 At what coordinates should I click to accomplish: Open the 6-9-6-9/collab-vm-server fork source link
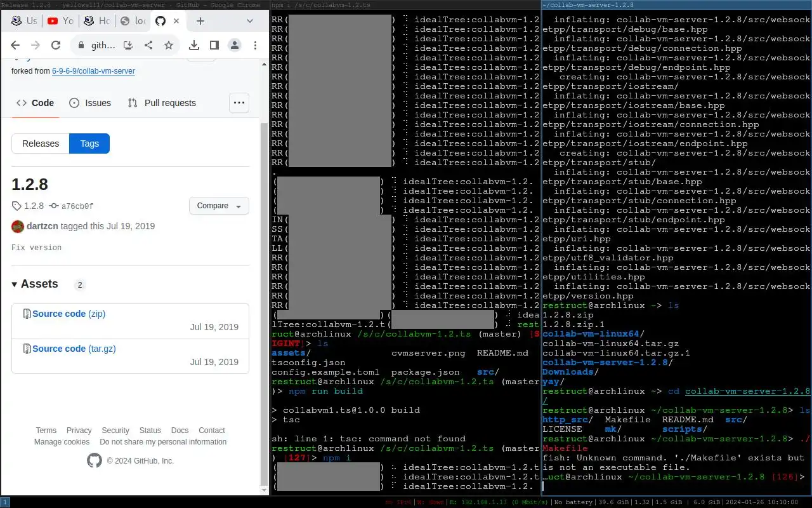[93, 71]
